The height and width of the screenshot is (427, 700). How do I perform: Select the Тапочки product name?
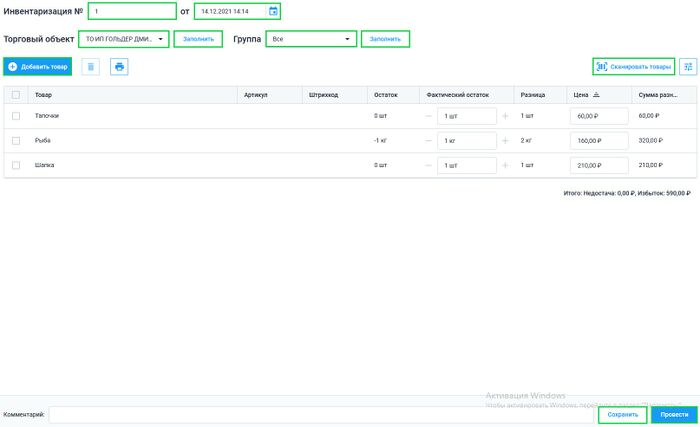pyautogui.click(x=47, y=116)
